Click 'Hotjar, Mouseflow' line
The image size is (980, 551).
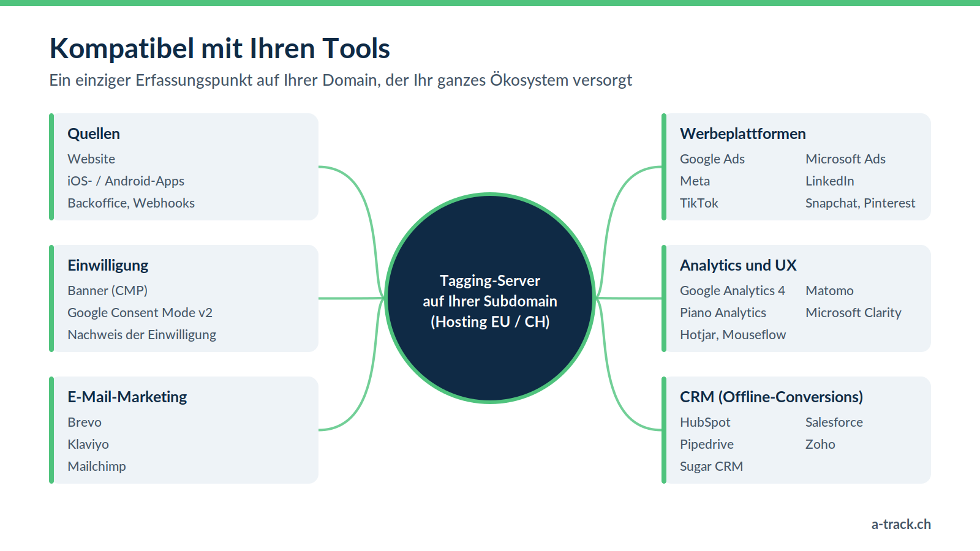coord(733,334)
